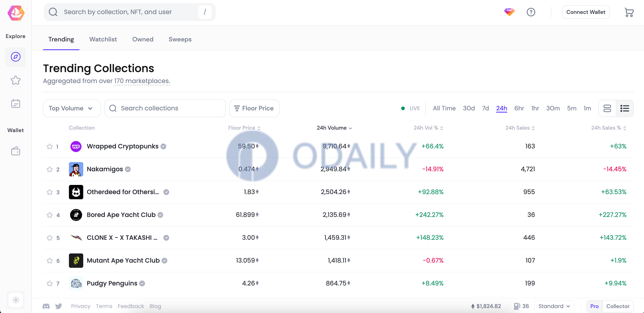644x313 pixels.
Task: Select the 30d time range
Action: tap(469, 108)
